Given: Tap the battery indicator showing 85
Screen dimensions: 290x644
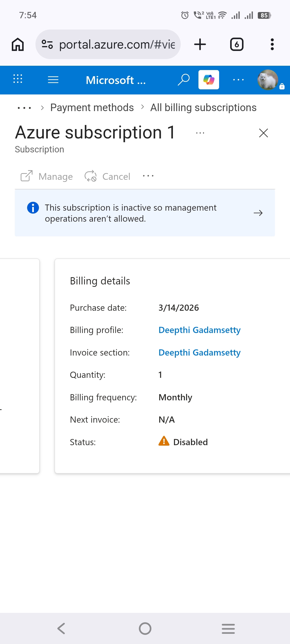Looking at the screenshot, I should (x=264, y=15).
